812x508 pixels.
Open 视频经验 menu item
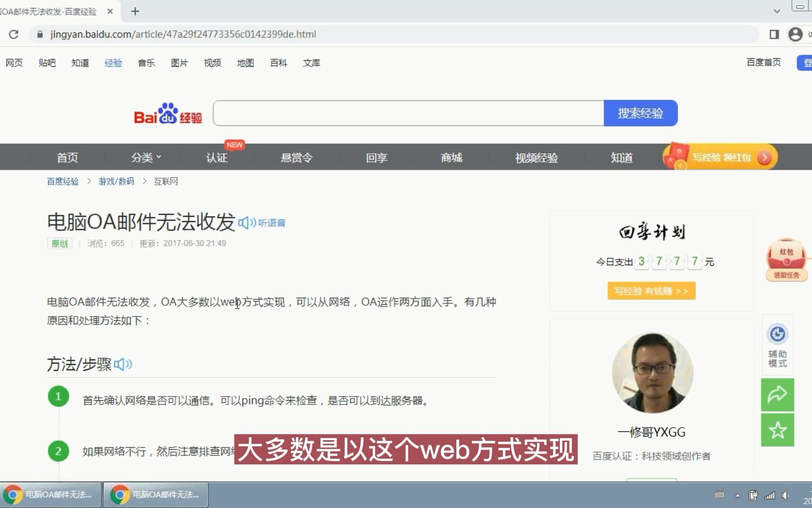(x=537, y=158)
